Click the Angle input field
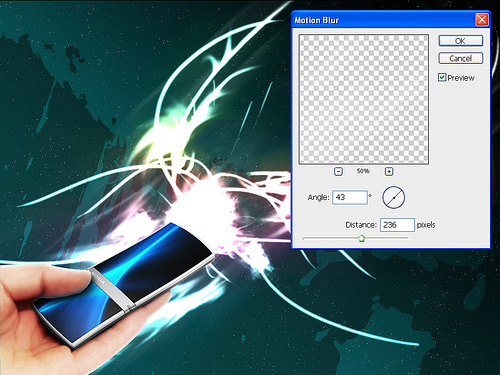 pyautogui.click(x=350, y=197)
